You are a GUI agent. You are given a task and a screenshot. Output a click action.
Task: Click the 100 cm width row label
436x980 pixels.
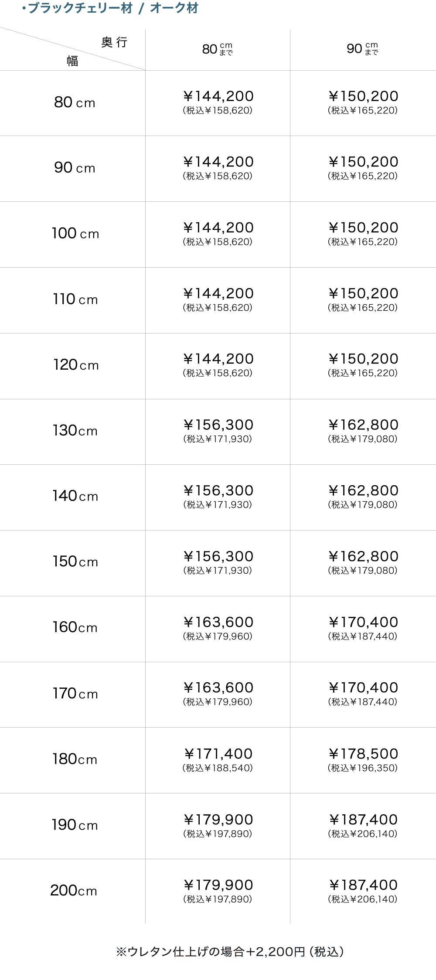tap(75, 234)
